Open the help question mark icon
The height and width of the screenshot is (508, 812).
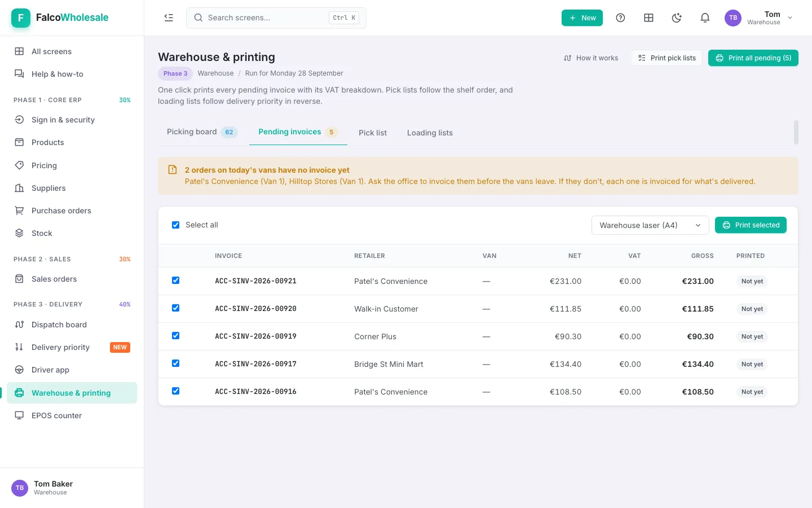620,17
